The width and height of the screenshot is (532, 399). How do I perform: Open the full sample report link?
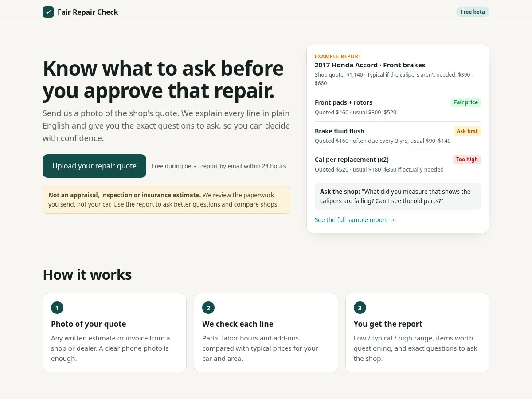click(355, 220)
